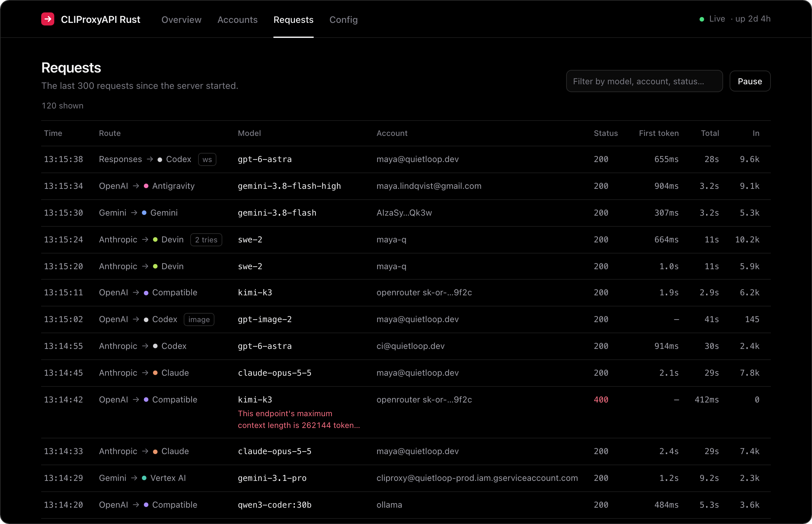Switch to the Accounts tab
Image resolution: width=812 pixels, height=524 pixels.
tap(237, 20)
